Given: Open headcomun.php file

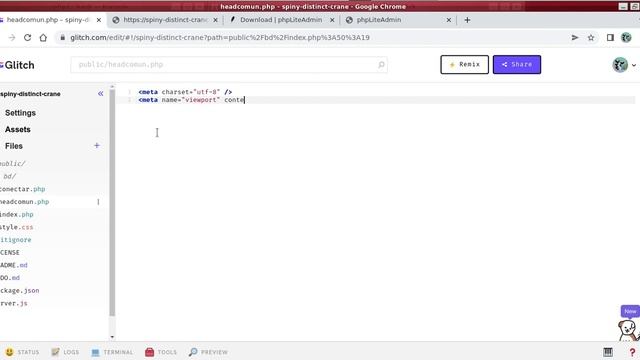Looking at the screenshot, I should tap(24, 202).
